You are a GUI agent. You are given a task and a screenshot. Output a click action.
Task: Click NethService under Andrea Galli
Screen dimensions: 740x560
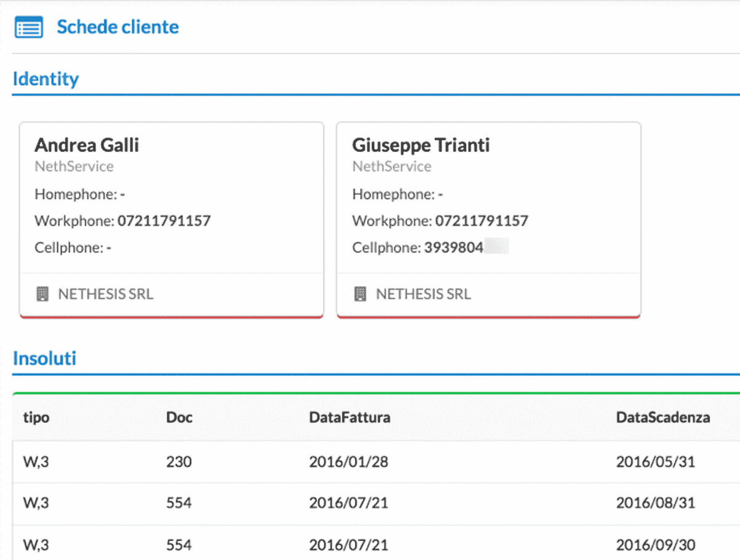(74, 167)
